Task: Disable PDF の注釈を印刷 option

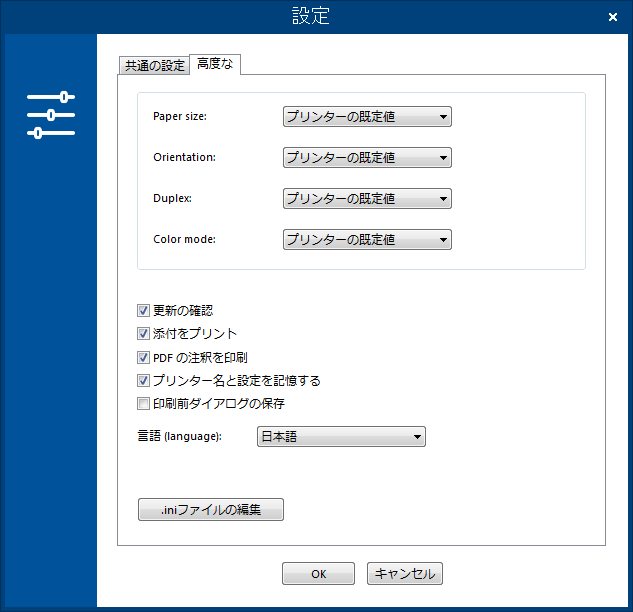Action: tap(143, 357)
